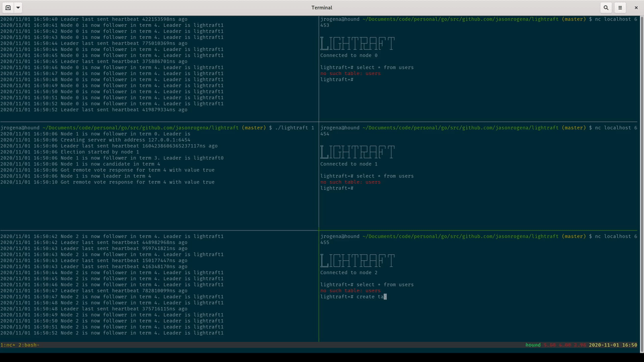
Task: Click the empty lightraft-# prompt in the node 0 pane
Action: [x=337, y=80]
